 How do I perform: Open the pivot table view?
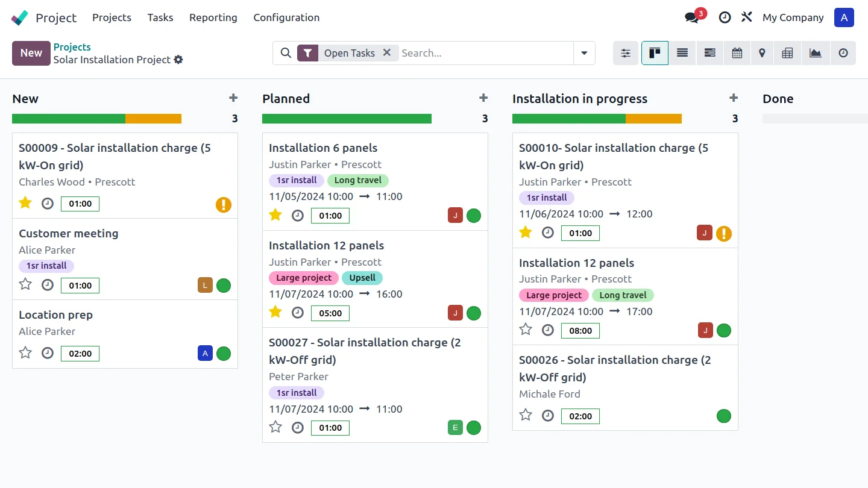coord(787,53)
